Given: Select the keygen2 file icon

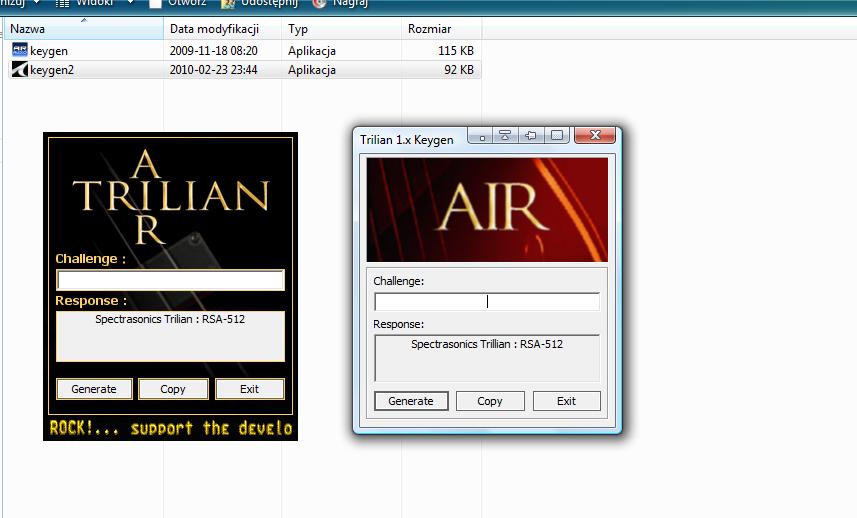Looking at the screenshot, I should [x=20, y=69].
